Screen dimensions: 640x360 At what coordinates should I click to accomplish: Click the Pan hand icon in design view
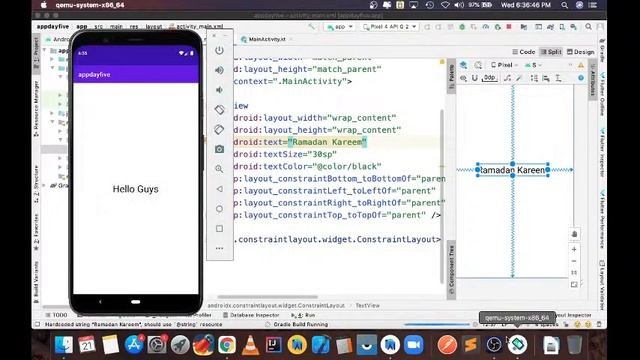pyautogui.click(x=574, y=234)
